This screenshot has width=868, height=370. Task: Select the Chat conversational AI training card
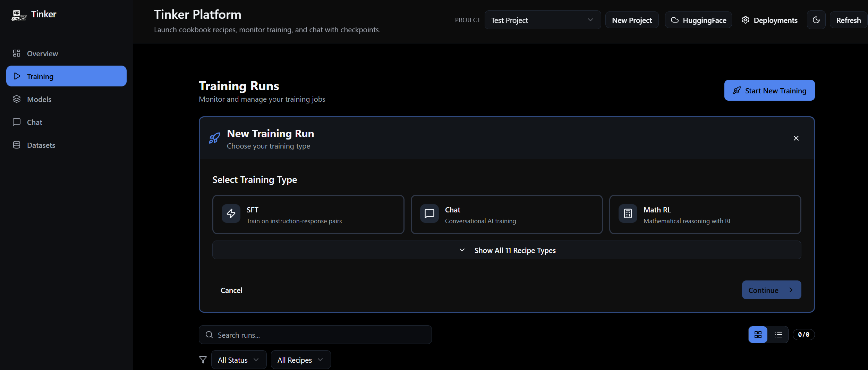(507, 214)
